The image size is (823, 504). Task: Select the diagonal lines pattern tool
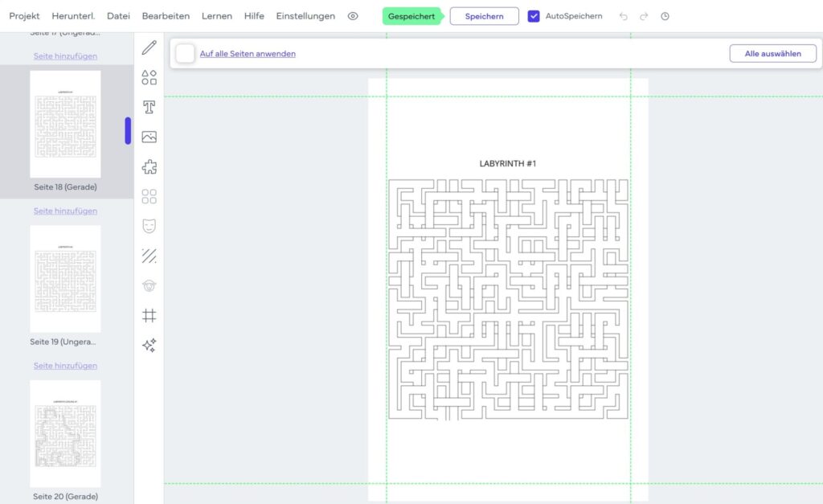click(x=149, y=256)
